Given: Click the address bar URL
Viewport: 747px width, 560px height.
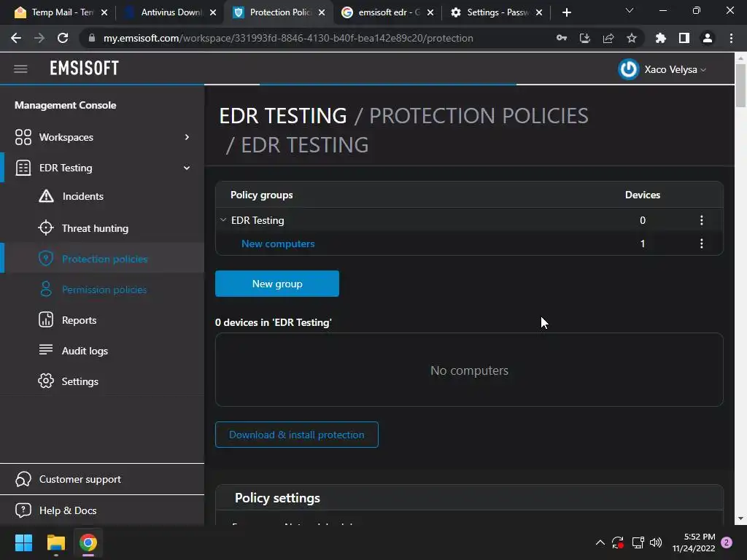Looking at the screenshot, I should (x=288, y=38).
